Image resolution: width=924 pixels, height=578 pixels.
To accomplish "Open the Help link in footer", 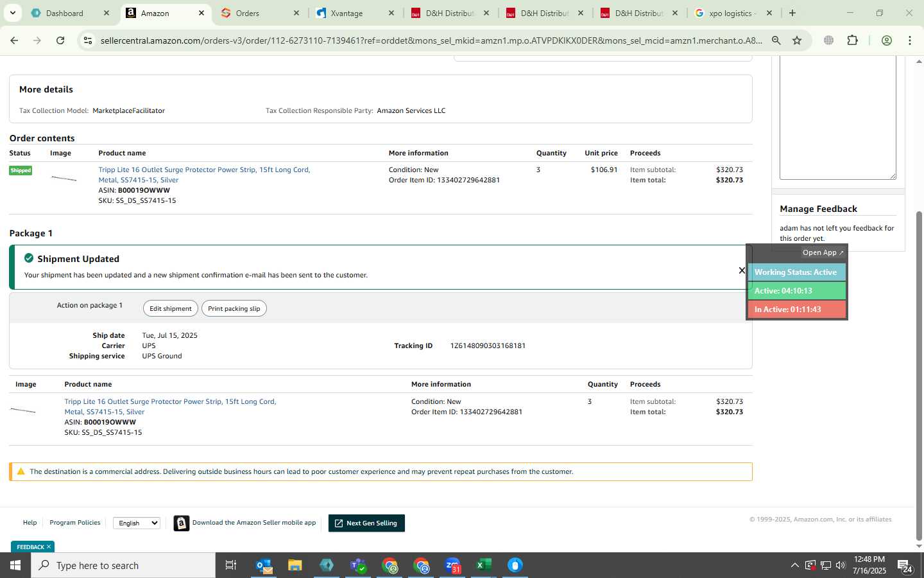I will point(30,523).
